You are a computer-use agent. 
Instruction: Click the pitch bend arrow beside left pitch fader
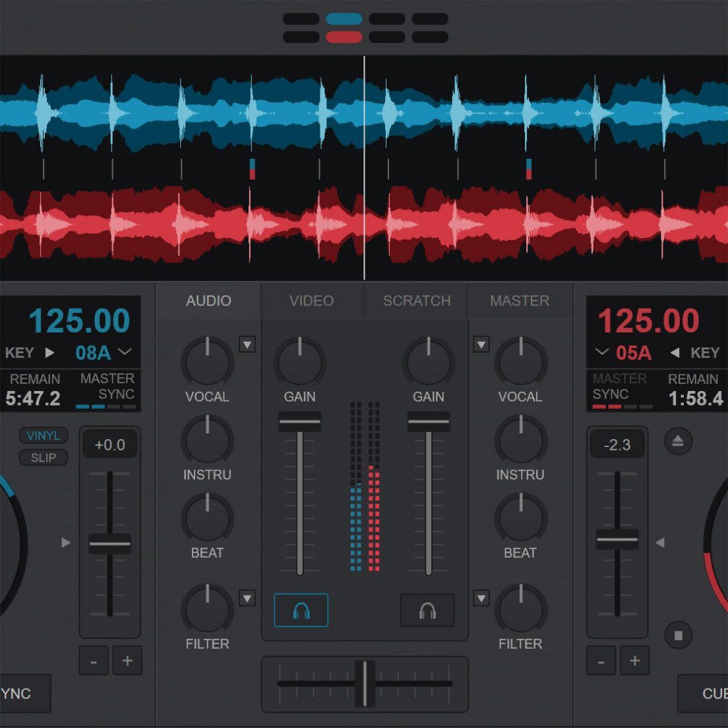(65, 543)
